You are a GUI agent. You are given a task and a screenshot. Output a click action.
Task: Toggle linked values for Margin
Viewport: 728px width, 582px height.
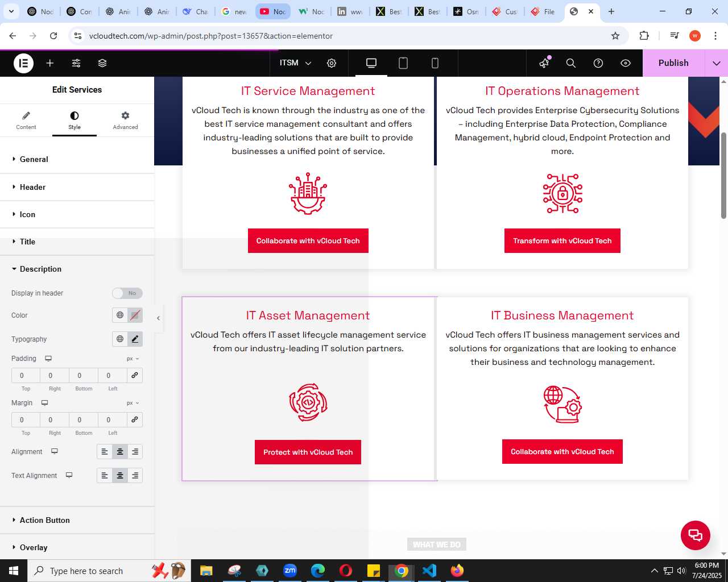pos(135,419)
